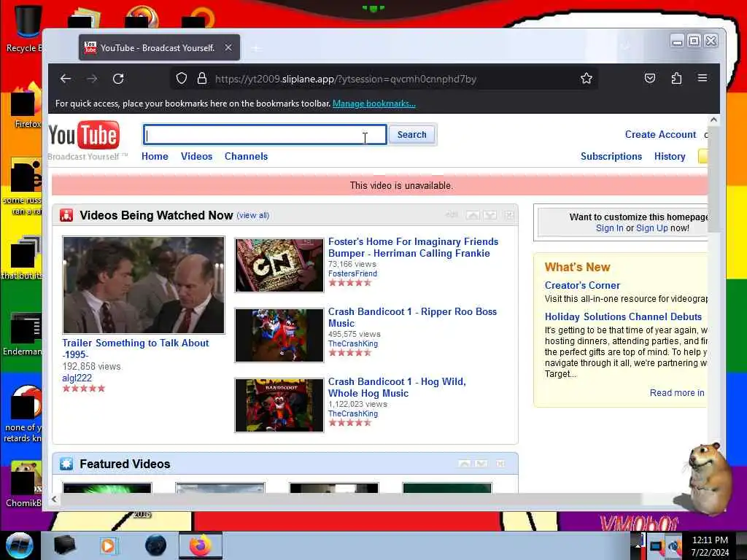
Task: Move Videos Being Watched Now module up
Action: (473, 215)
